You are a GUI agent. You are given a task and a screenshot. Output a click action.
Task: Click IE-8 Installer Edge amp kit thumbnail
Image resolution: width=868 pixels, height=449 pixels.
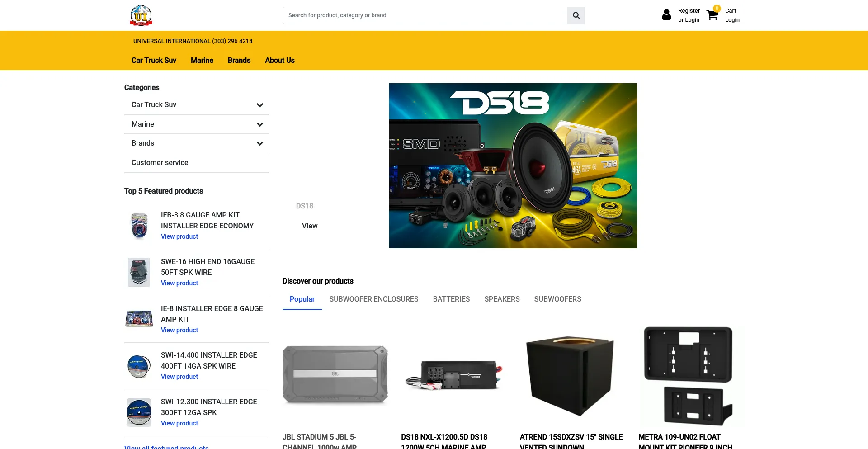139,319
